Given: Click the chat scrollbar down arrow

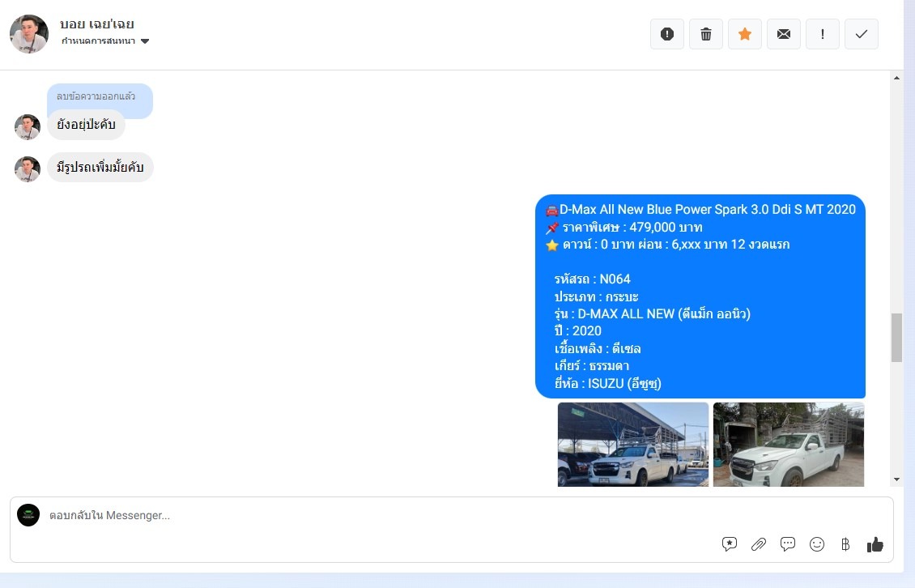Looking at the screenshot, I should [x=897, y=479].
